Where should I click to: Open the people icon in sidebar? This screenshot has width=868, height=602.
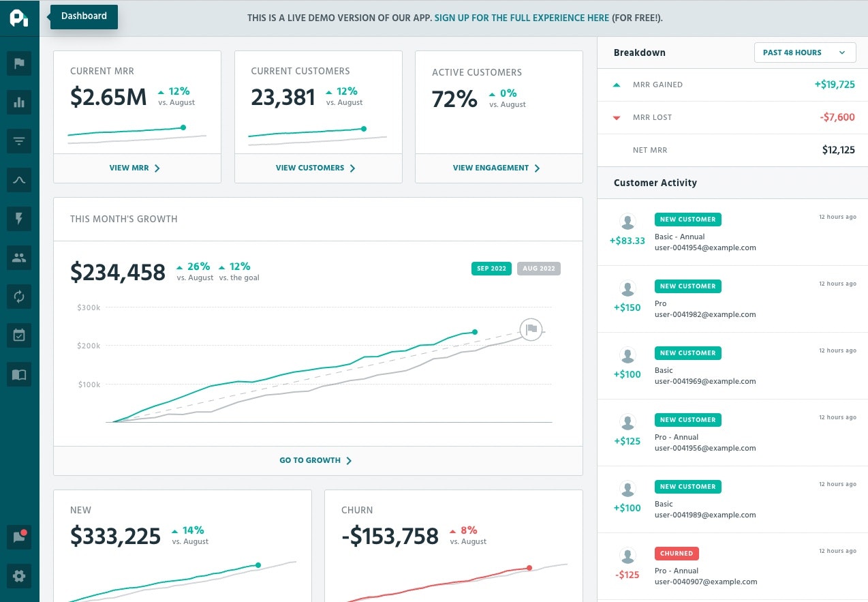(19, 258)
